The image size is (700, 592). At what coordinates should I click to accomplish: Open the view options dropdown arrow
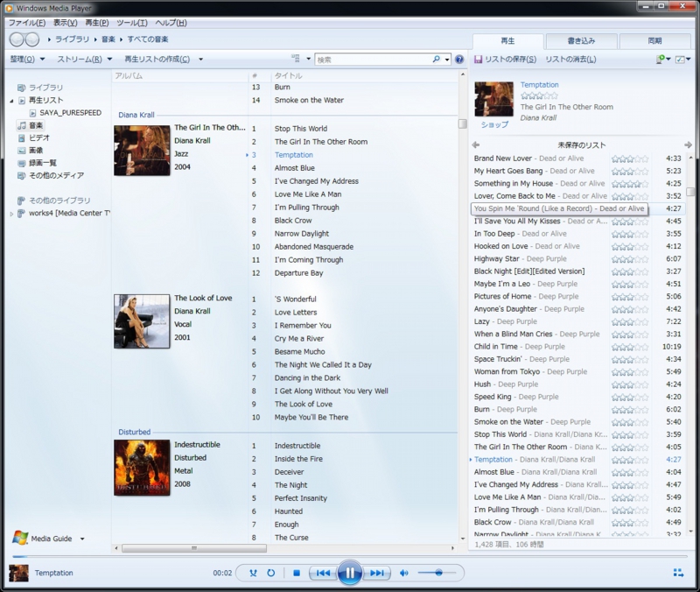[x=308, y=59]
